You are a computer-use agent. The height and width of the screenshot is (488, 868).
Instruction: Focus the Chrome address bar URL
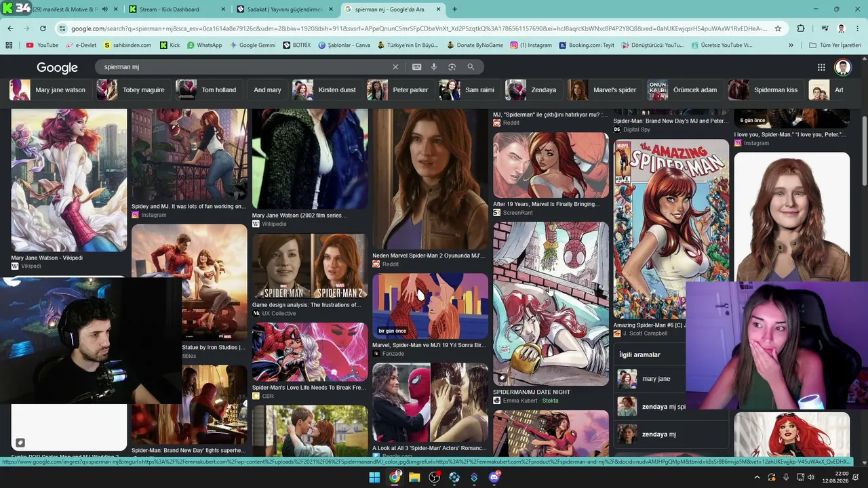[418, 28]
